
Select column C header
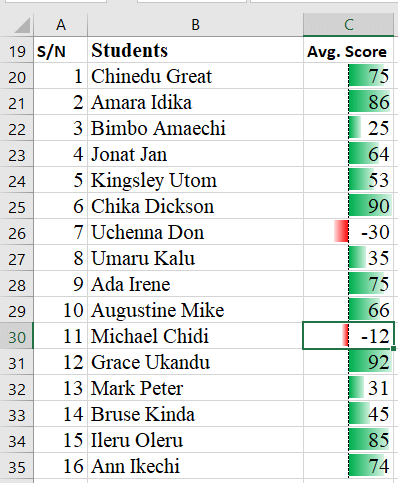pos(348,25)
